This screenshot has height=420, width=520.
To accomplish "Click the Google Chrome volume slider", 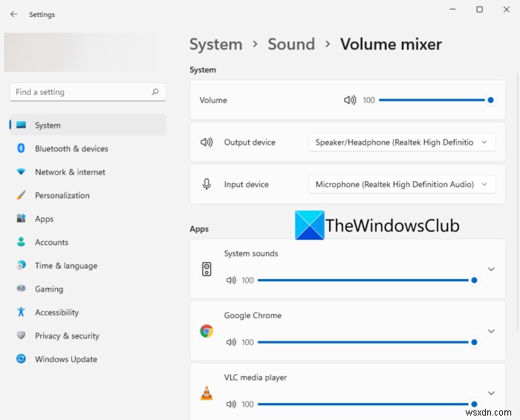I will point(368,342).
